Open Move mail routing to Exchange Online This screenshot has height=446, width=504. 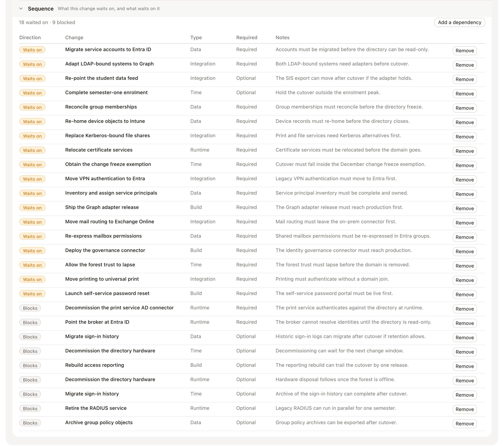(110, 221)
